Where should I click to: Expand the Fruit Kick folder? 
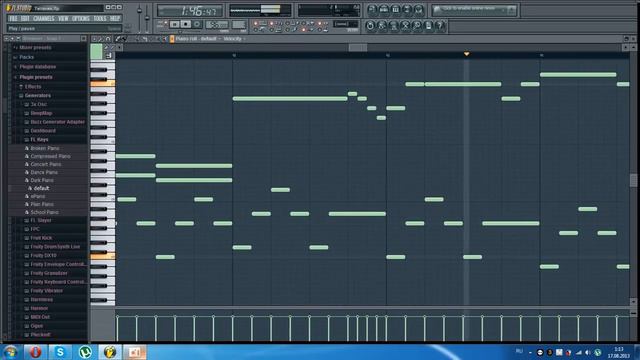(x=41, y=238)
